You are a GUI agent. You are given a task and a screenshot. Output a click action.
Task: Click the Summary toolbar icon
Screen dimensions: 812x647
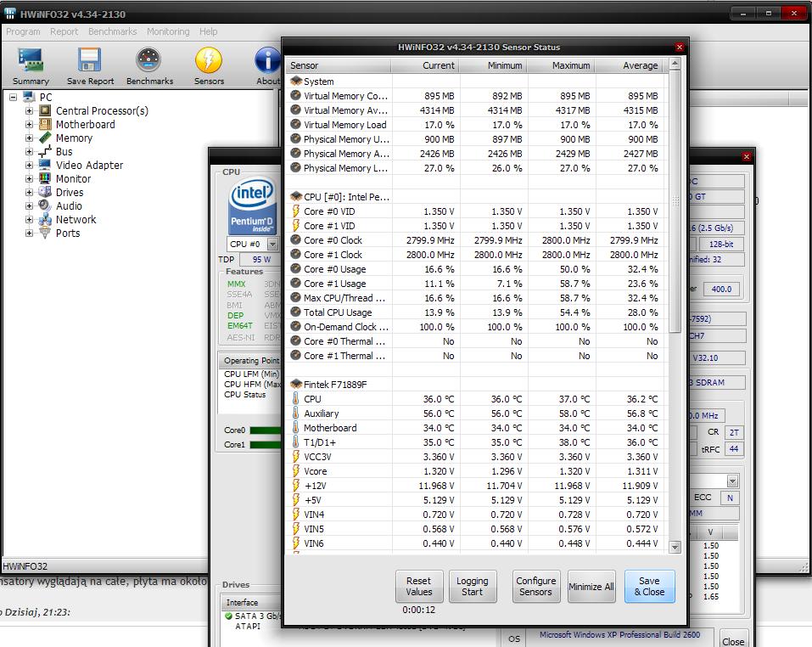point(31,61)
